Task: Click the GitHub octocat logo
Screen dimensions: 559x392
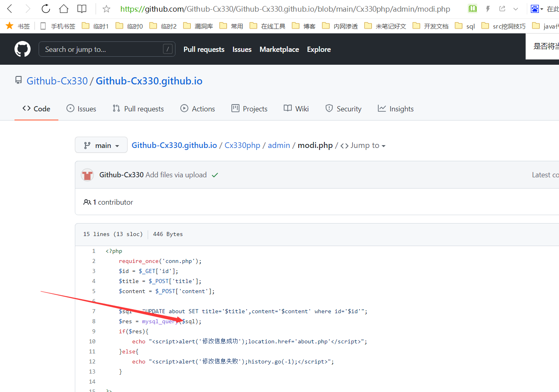Action: tap(23, 49)
